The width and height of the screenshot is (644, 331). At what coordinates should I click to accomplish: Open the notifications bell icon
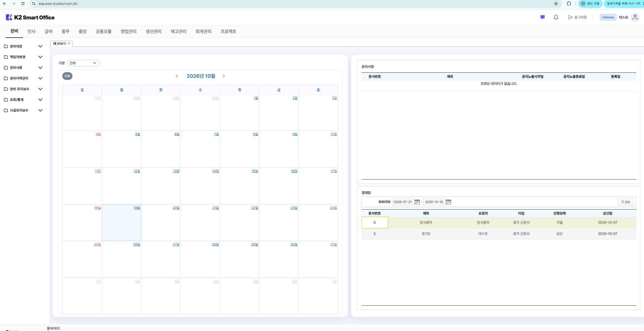tap(556, 17)
